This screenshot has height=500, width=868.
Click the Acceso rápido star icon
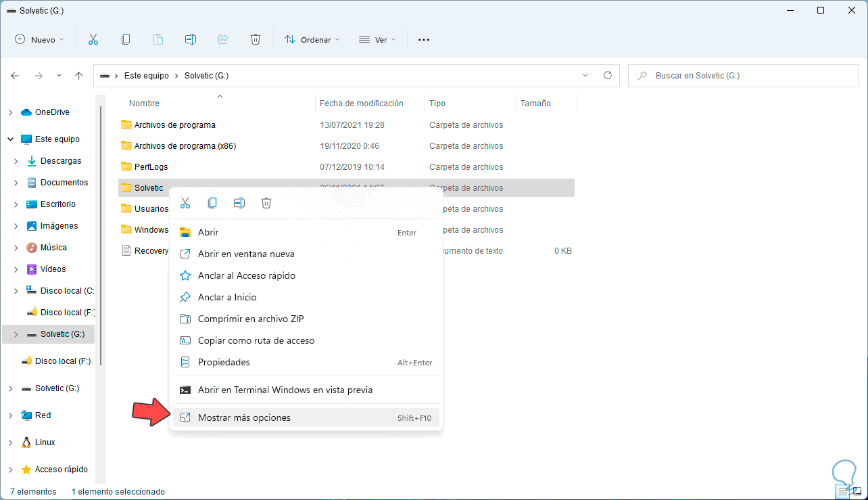click(x=26, y=470)
